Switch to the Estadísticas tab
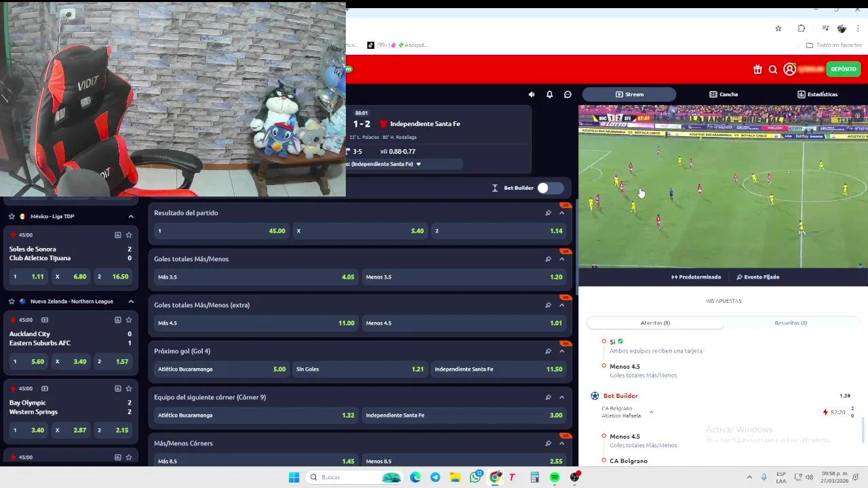The height and width of the screenshot is (488, 868). coord(817,94)
